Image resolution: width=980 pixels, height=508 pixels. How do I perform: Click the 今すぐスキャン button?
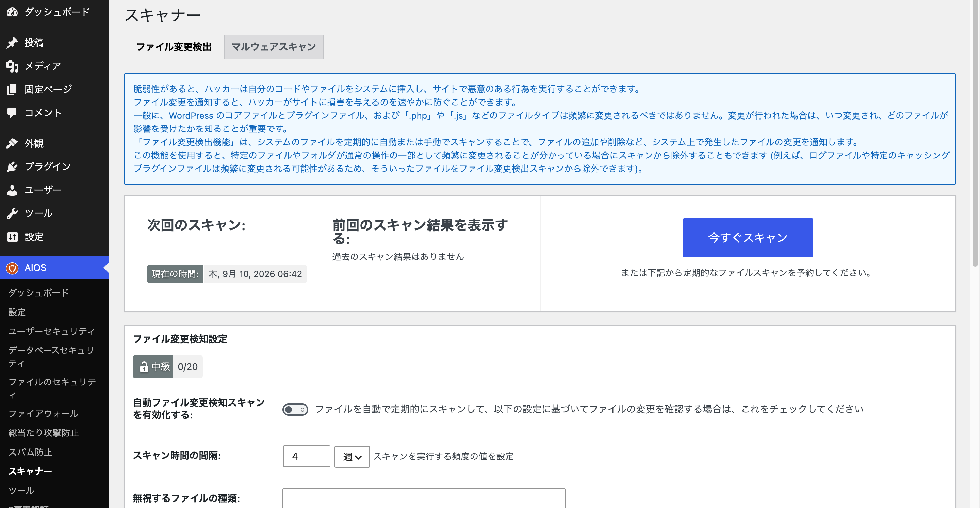748,237
